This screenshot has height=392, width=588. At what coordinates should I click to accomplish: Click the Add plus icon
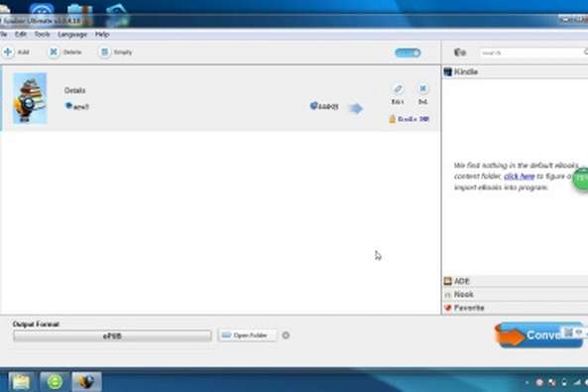(x=8, y=52)
